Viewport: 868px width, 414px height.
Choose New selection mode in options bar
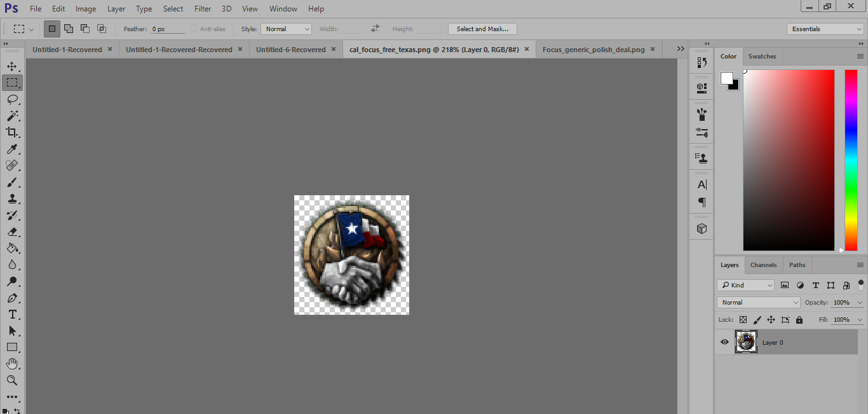tap(52, 29)
